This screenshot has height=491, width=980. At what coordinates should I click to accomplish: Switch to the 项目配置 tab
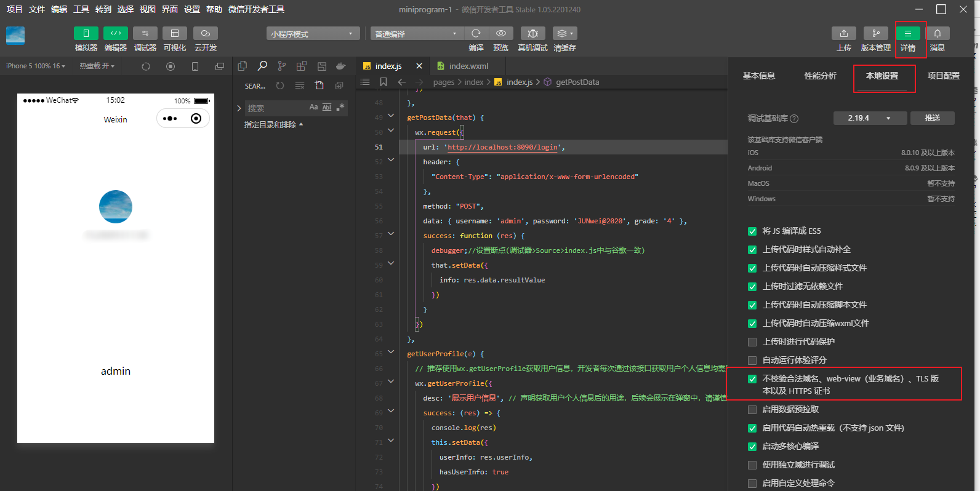[x=943, y=76]
